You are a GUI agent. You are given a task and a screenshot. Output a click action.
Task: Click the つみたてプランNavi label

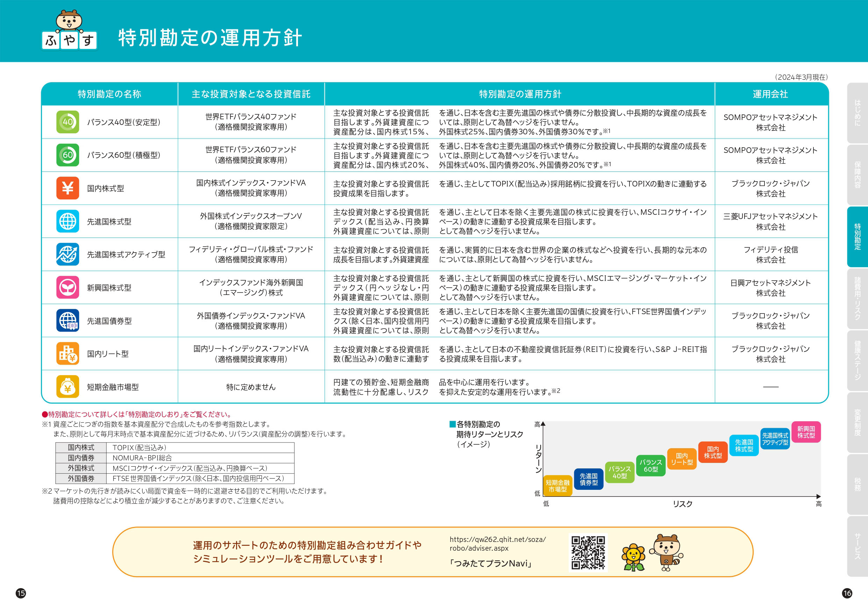pyautogui.click(x=491, y=563)
